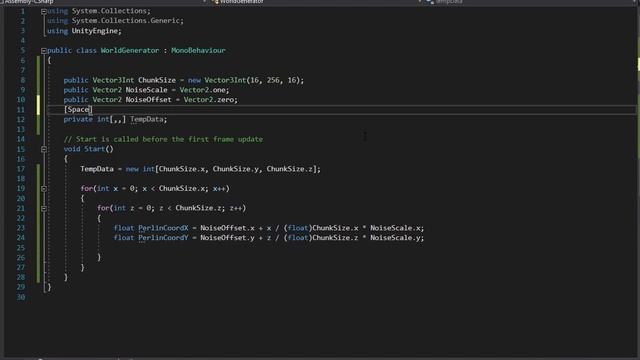This screenshot has height=360, width=640.
Task: Click UnityEngine in the using statement
Action: point(94,31)
